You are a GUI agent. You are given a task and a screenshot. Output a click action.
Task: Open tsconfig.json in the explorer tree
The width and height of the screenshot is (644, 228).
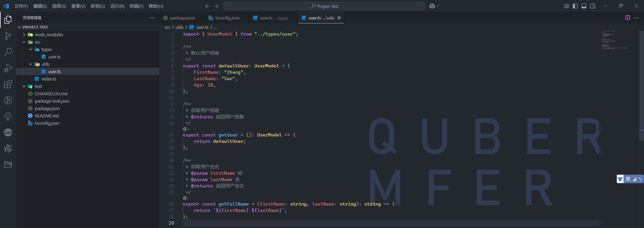(x=47, y=123)
